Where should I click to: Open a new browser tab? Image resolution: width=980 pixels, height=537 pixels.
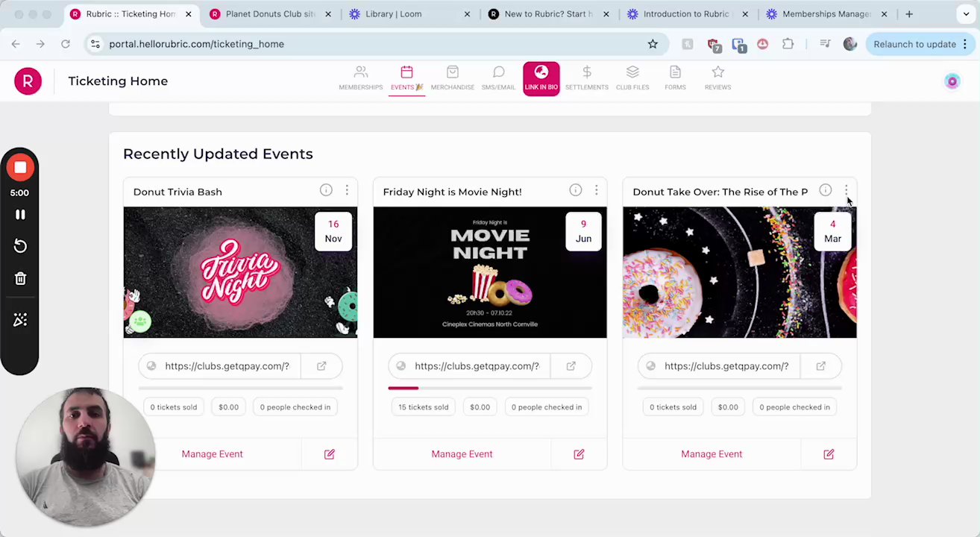click(909, 14)
